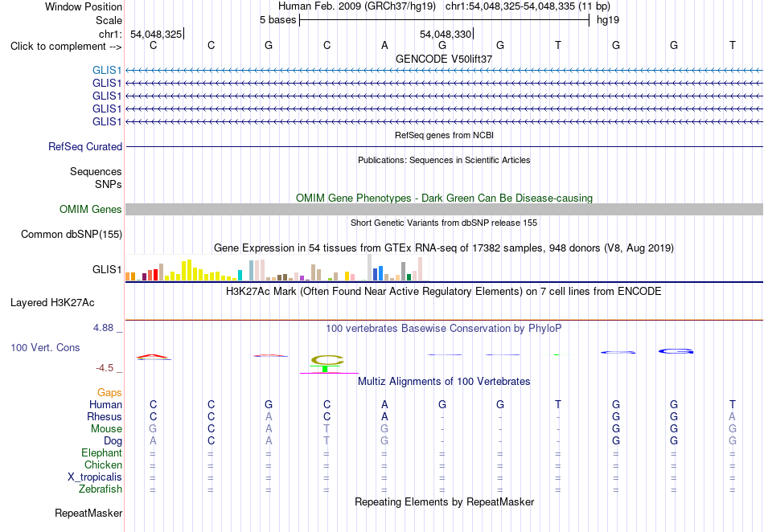Click the RefSeq Curated intron line
Screen dimensions: 764x532
click(444, 146)
